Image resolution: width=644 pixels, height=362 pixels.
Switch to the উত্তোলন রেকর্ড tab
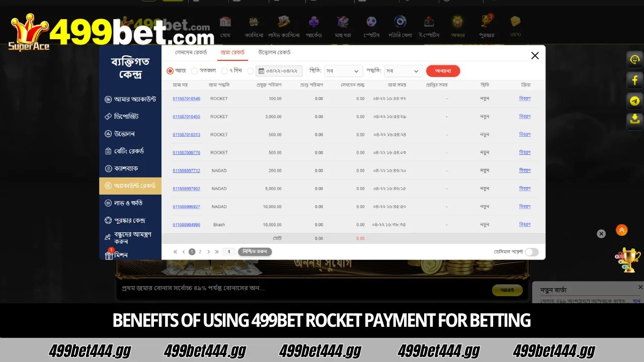coord(274,52)
